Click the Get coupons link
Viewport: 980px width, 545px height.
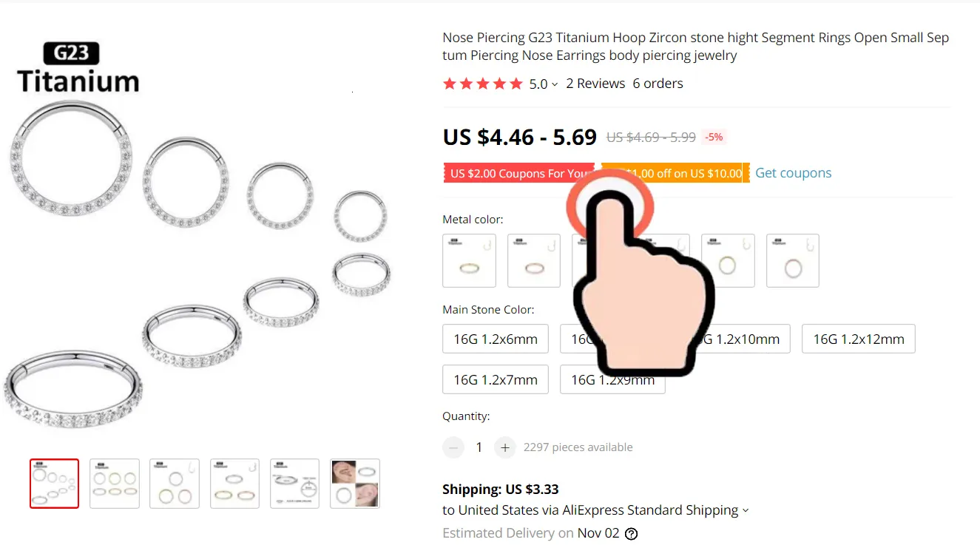(793, 173)
